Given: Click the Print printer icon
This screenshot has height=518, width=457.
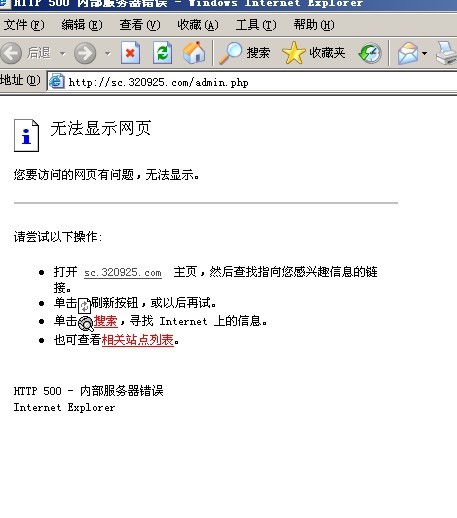Looking at the screenshot, I should point(447,53).
